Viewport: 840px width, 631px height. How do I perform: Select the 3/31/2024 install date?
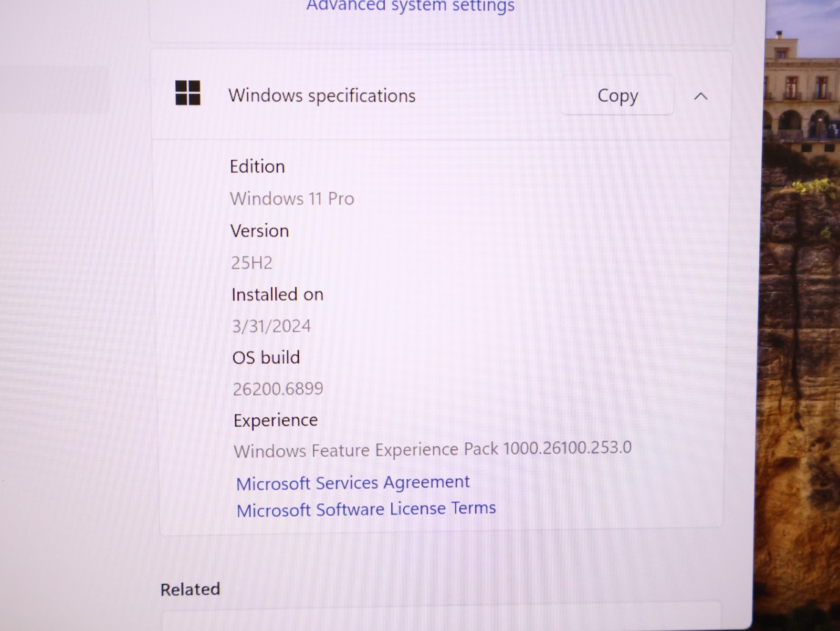coord(271,326)
